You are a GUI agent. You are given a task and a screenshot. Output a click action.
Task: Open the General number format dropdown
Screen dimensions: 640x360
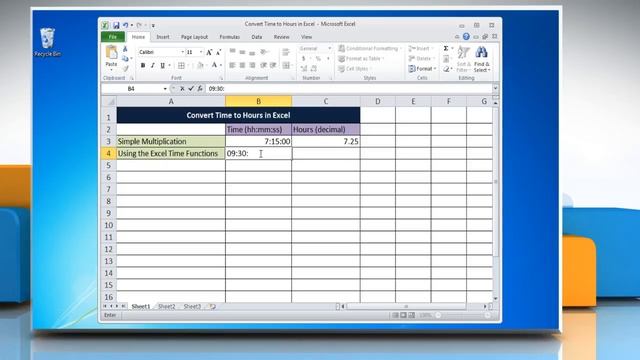click(x=329, y=49)
